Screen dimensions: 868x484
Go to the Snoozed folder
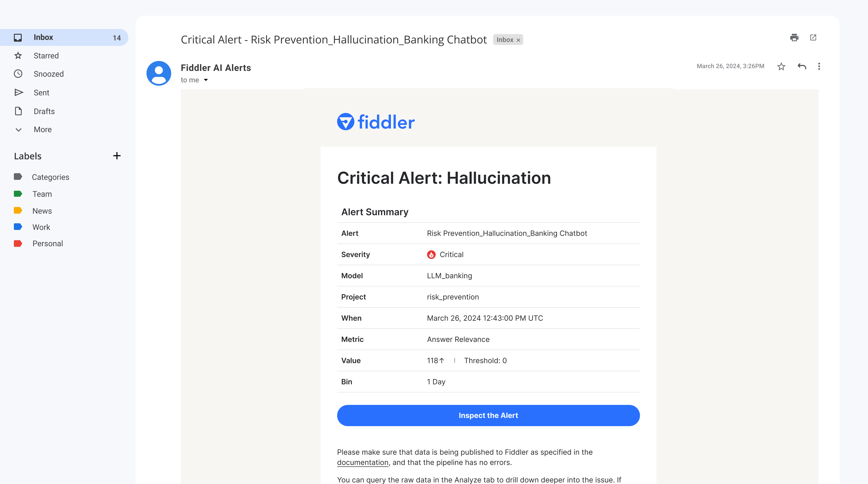tap(49, 74)
